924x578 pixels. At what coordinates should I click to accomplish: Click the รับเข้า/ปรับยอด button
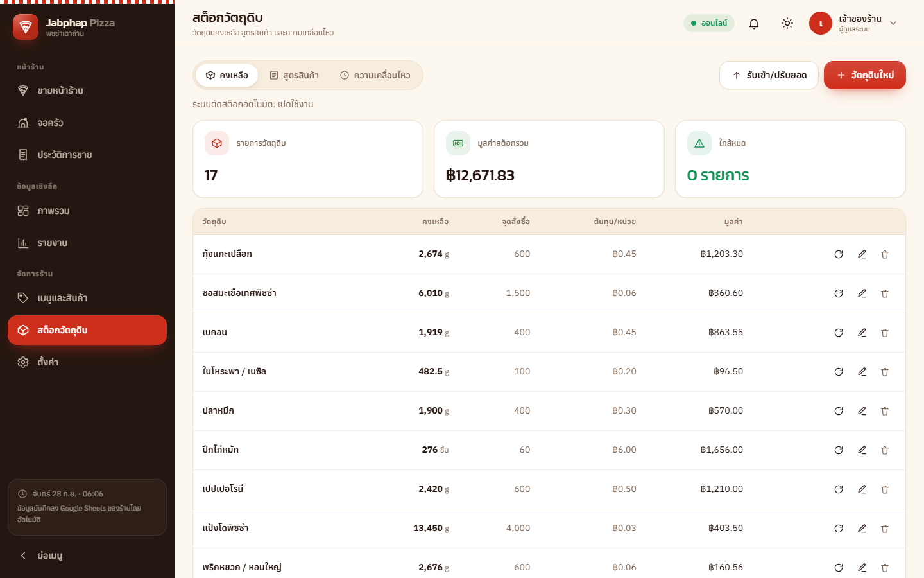769,75
